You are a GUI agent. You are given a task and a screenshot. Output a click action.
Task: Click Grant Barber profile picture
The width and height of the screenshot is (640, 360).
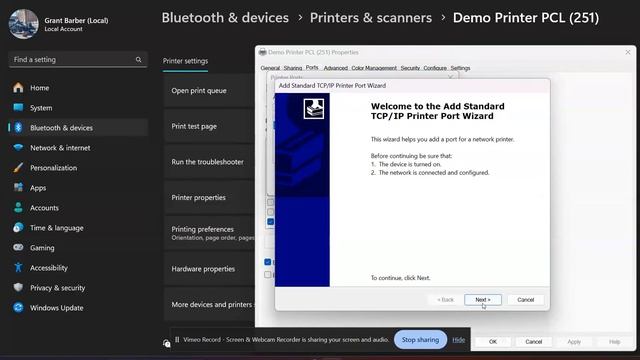coord(23,24)
